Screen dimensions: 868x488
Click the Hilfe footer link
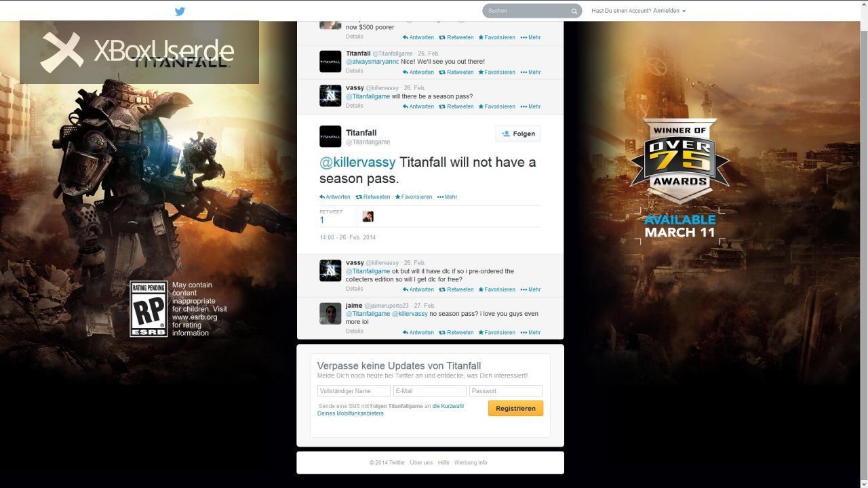[x=443, y=463]
